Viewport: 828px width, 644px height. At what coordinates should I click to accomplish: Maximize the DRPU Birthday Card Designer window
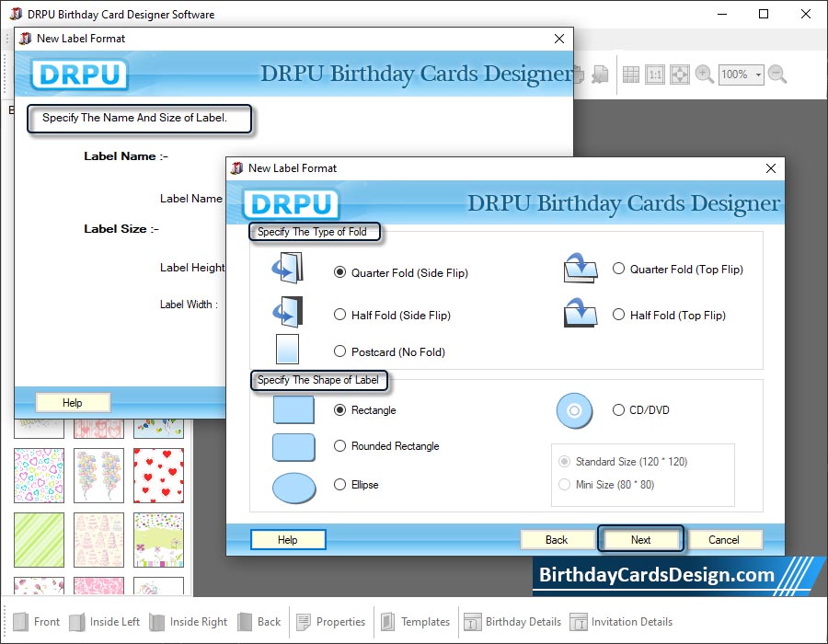(x=764, y=14)
